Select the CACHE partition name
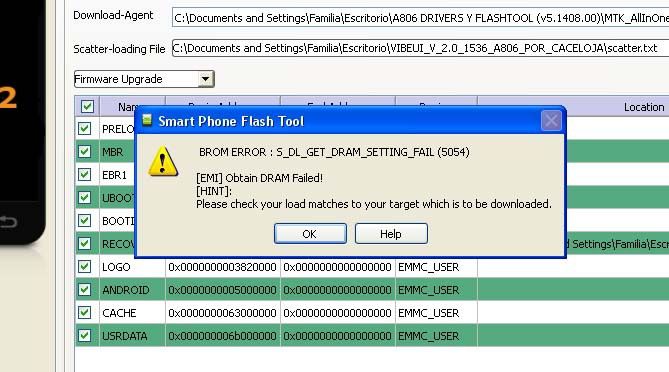This screenshot has width=669, height=372. click(119, 313)
